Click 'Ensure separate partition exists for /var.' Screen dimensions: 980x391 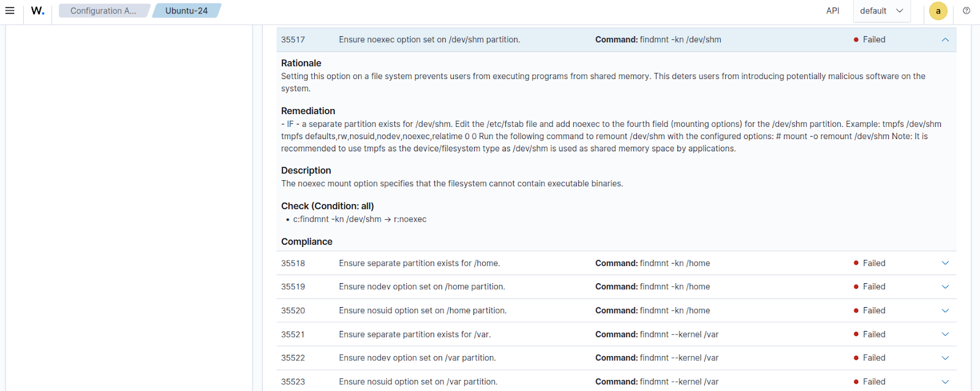415,335
